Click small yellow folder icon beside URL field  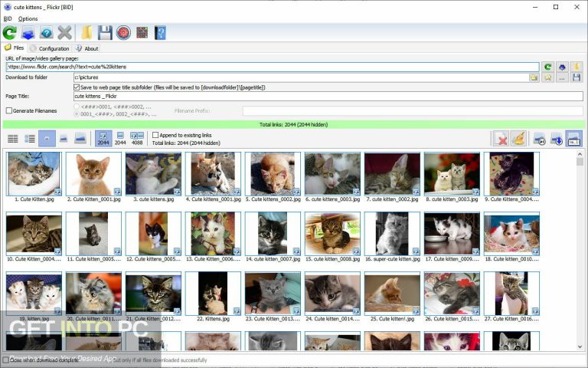point(577,67)
